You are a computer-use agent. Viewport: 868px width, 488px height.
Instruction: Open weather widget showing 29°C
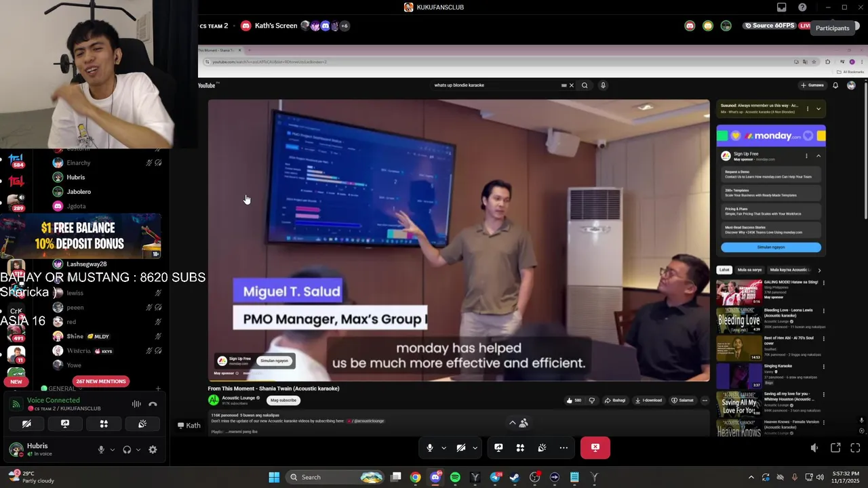(31, 477)
